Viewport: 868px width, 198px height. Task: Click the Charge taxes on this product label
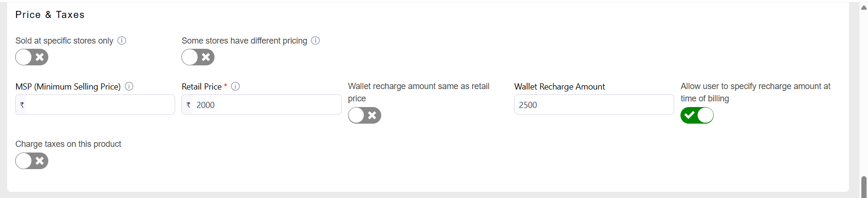pyautogui.click(x=68, y=144)
